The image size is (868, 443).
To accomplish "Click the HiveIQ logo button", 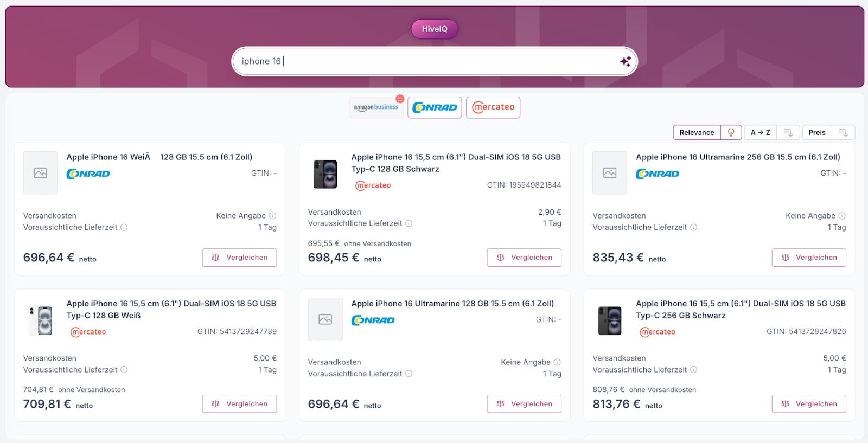I will coord(435,29).
